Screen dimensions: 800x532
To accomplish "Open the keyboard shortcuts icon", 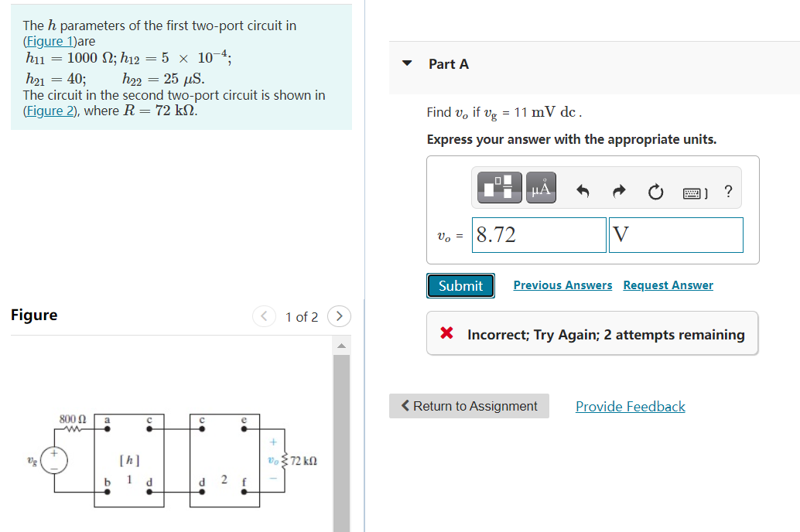I will pos(693,193).
